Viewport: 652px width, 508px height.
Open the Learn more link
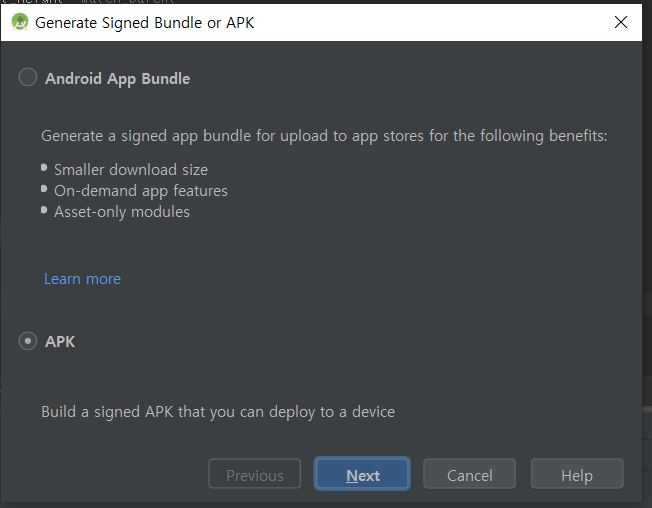point(82,279)
